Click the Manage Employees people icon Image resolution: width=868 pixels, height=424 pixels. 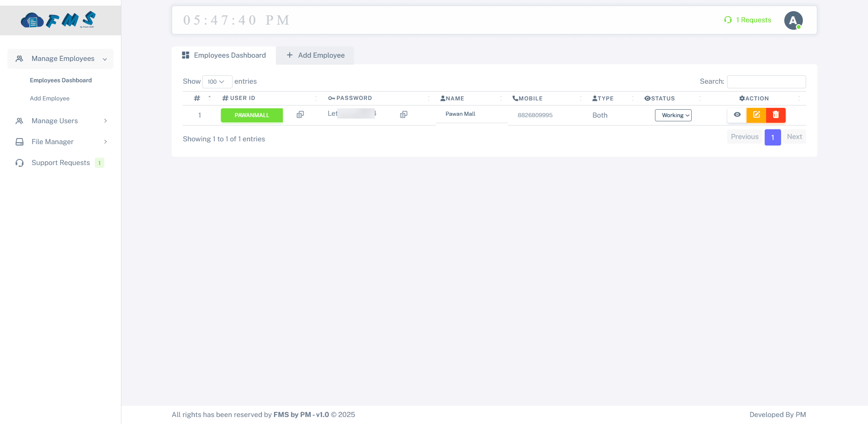coord(19,59)
